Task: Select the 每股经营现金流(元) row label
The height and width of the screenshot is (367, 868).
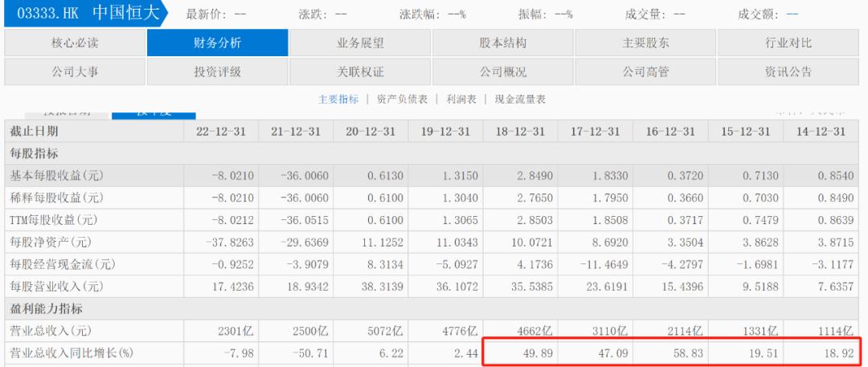Action: click(62, 264)
